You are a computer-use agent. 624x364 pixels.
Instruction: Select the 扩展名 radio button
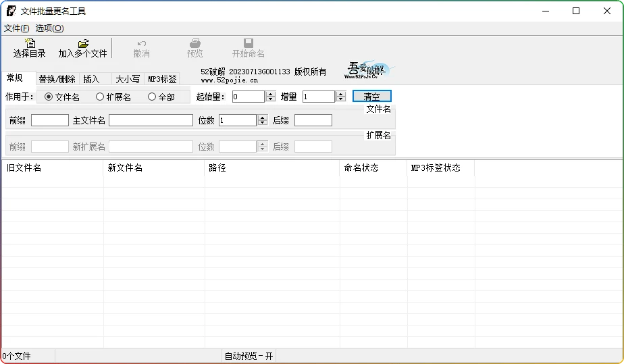[100, 97]
